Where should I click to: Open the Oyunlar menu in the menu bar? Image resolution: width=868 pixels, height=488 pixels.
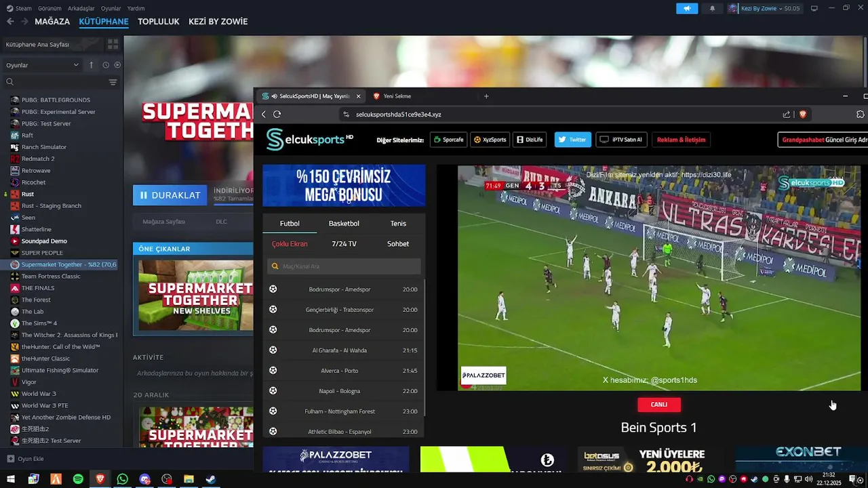(111, 8)
